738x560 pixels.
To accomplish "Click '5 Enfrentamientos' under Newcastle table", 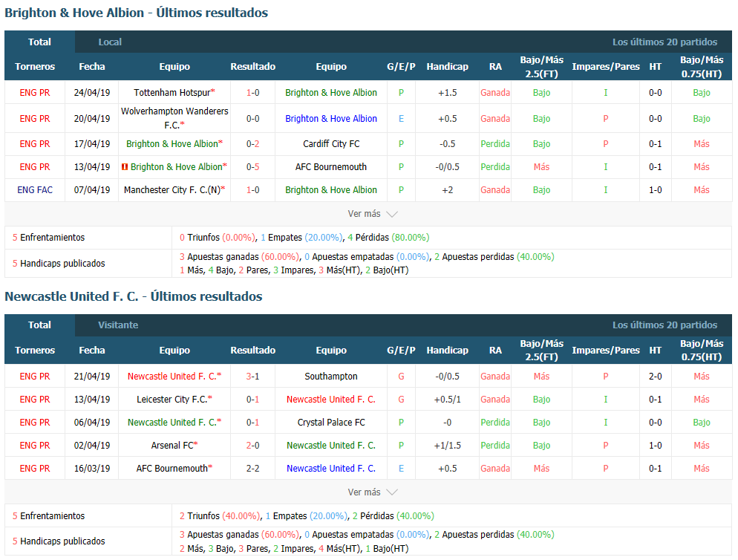I will point(48,515).
